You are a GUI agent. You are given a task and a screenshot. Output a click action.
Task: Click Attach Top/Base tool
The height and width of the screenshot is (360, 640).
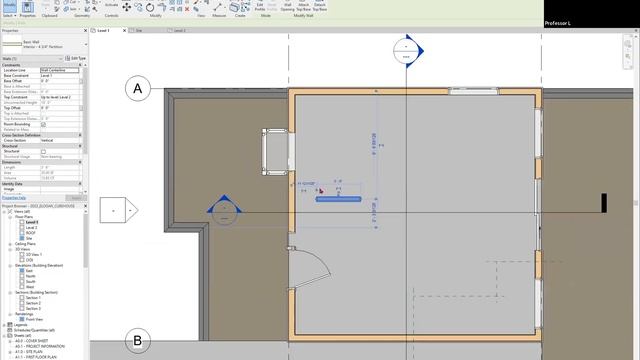tap(303, 6)
